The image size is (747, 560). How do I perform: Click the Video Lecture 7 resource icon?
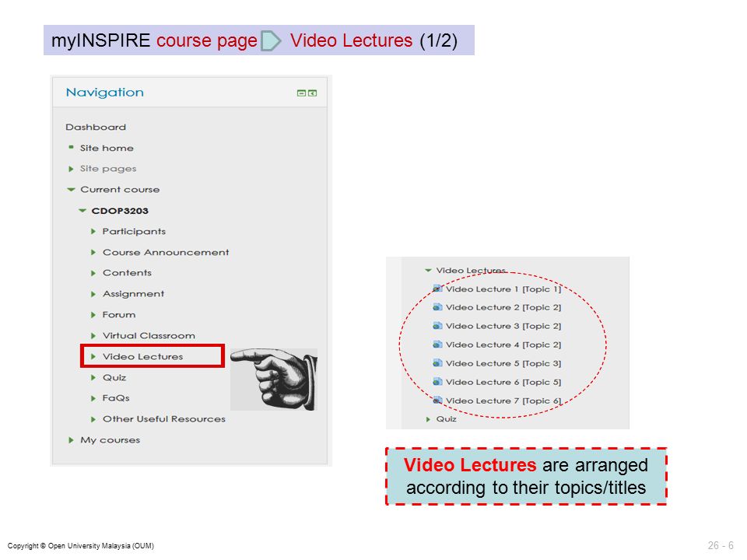click(x=437, y=400)
